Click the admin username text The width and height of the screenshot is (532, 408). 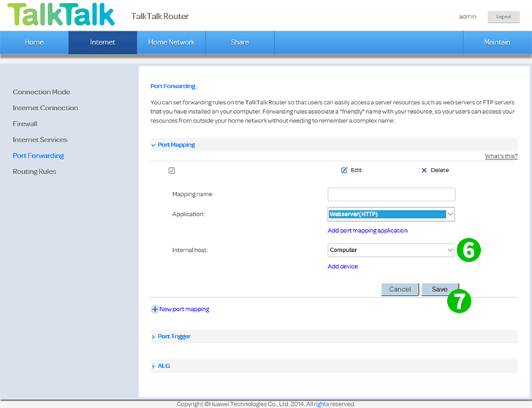(x=468, y=17)
